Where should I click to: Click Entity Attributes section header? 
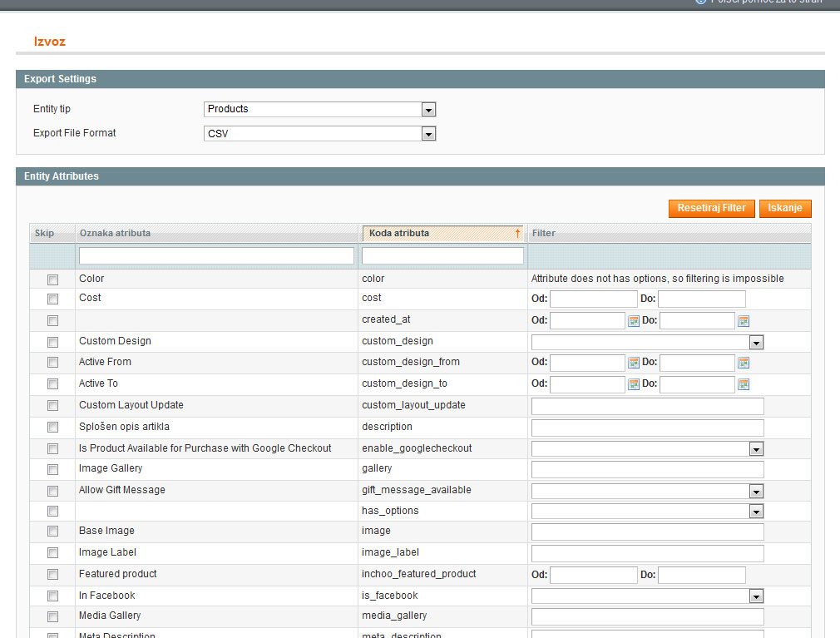[420, 176]
